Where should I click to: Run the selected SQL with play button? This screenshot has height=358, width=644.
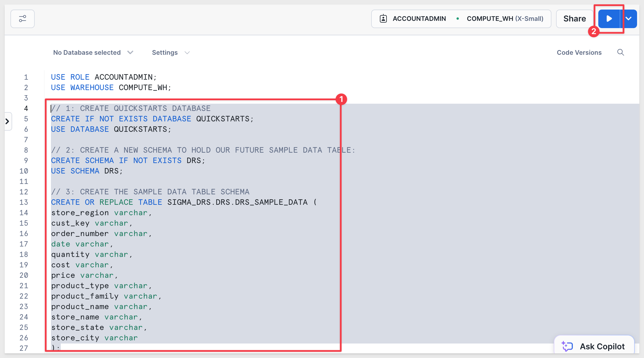tap(609, 19)
